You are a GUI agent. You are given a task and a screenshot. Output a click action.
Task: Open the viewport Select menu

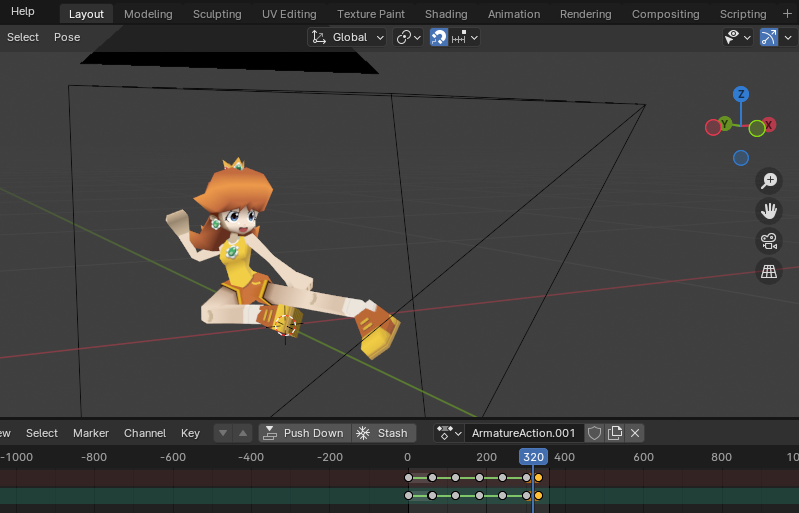click(x=23, y=37)
